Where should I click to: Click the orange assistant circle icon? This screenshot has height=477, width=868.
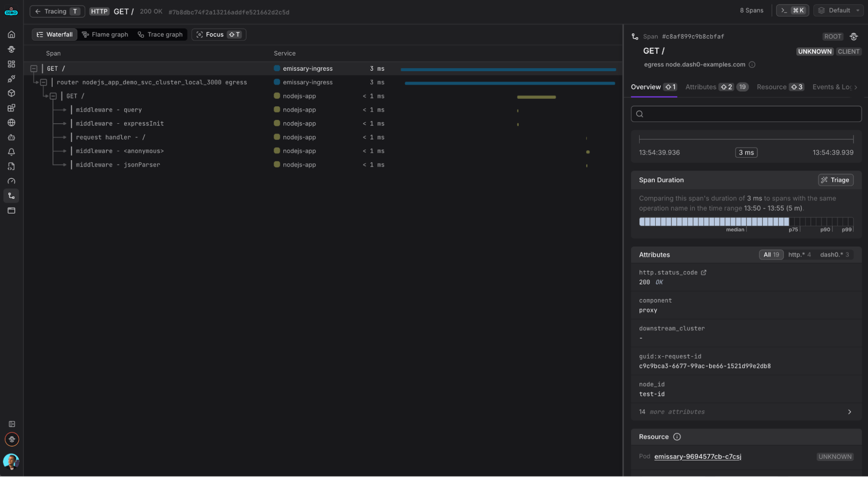point(12,439)
